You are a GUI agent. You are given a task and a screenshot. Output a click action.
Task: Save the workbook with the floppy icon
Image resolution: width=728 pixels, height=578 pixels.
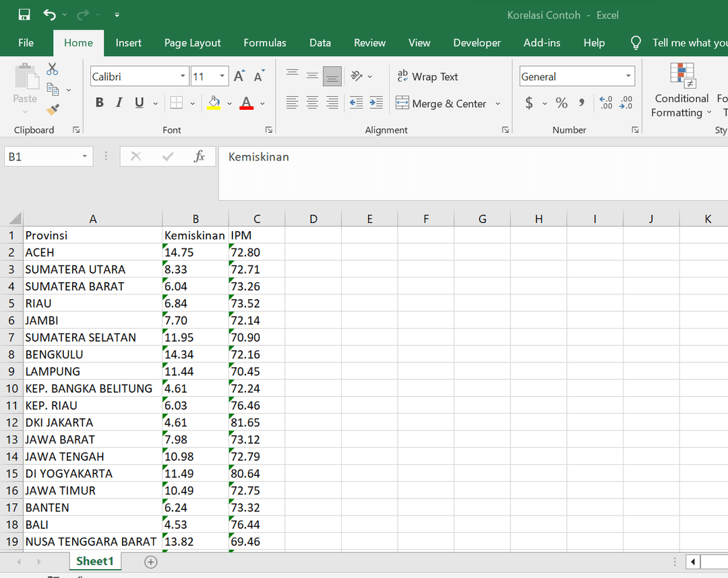[x=24, y=15]
